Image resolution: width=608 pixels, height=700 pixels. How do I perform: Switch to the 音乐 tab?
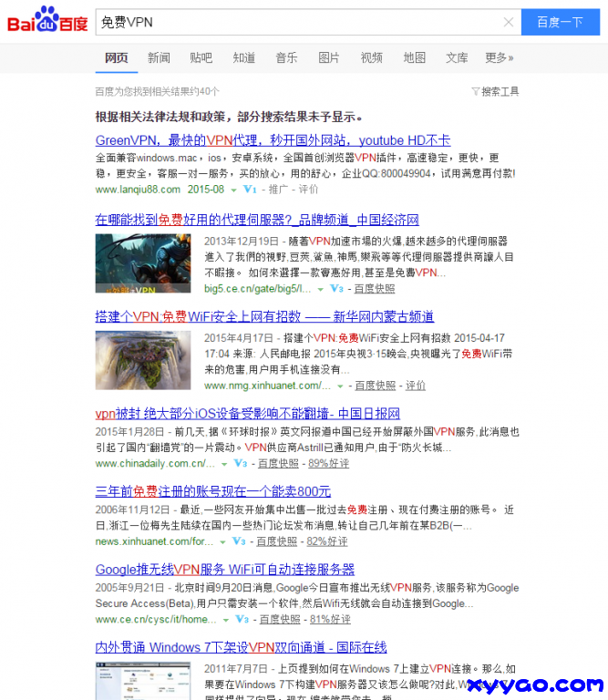pyautogui.click(x=286, y=57)
